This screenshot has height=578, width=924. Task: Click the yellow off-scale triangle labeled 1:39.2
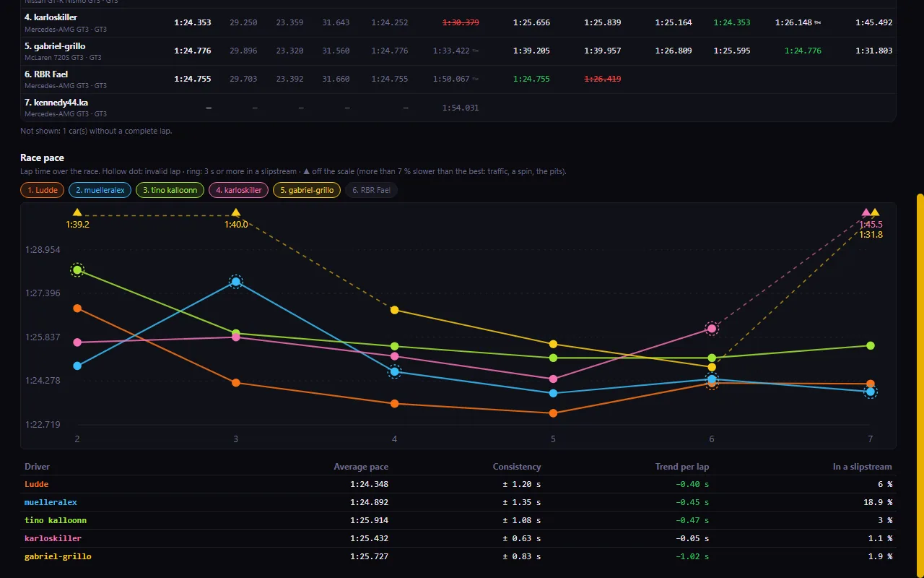(x=77, y=212)
